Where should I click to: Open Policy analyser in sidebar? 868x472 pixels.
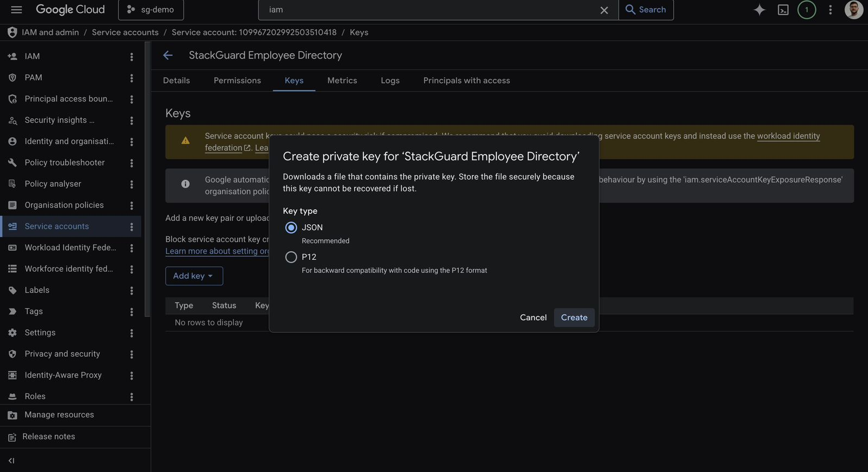[x=53, y=184]
